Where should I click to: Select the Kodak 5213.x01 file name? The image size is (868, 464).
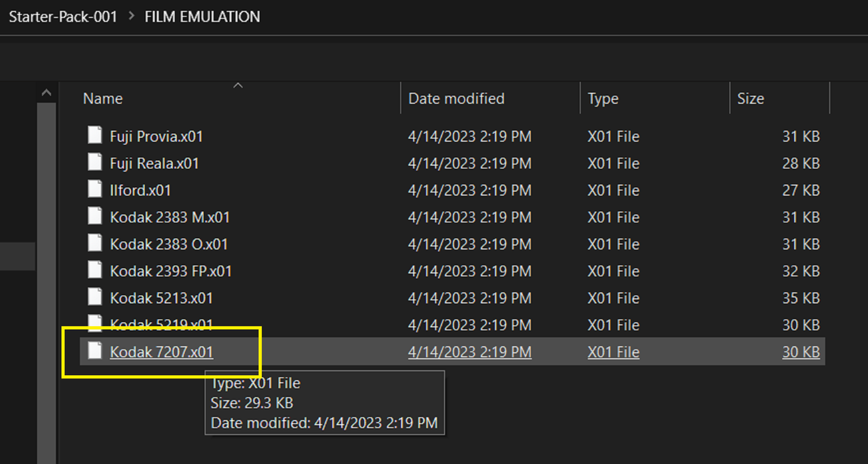pos(161,298)
